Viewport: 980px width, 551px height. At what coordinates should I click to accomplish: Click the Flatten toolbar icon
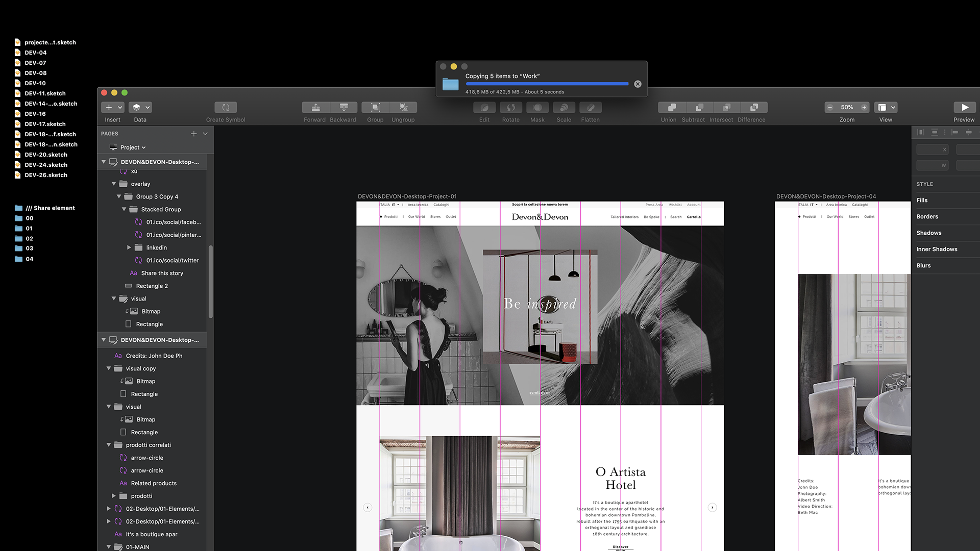click(x=591, y=107)
